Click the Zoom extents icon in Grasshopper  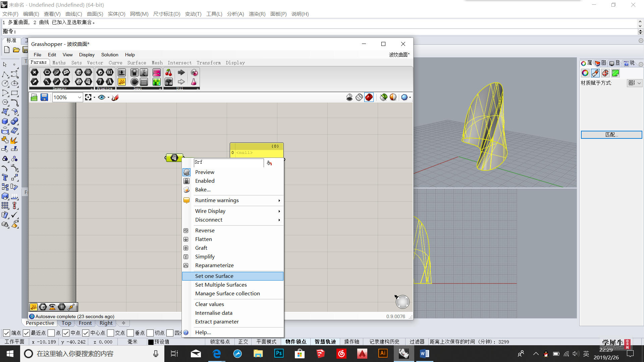[88, 97]
